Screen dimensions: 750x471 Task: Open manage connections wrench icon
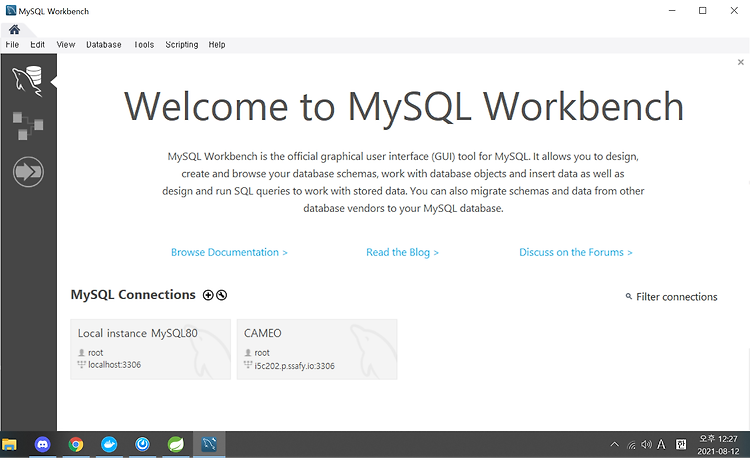click(221, 295)
